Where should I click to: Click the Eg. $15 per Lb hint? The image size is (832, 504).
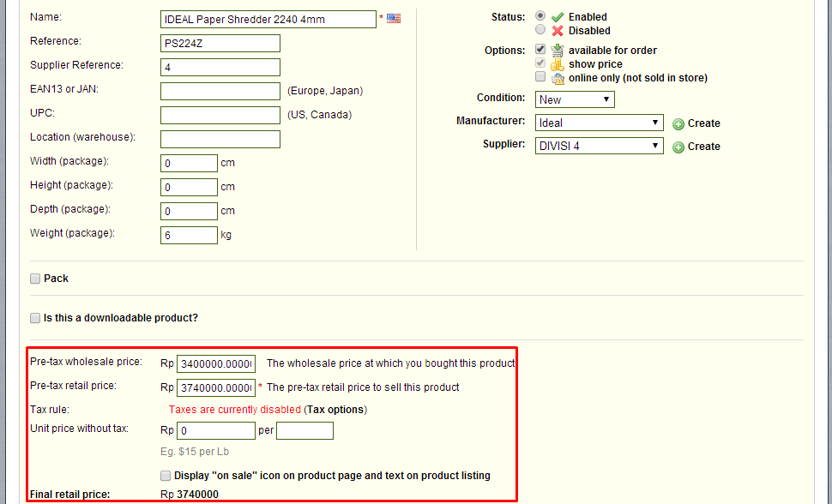[195, 452]
